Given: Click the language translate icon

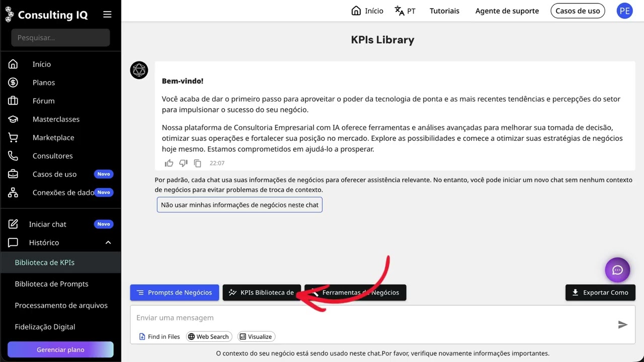Looking at the screenshot, I should tap(399, 11).
